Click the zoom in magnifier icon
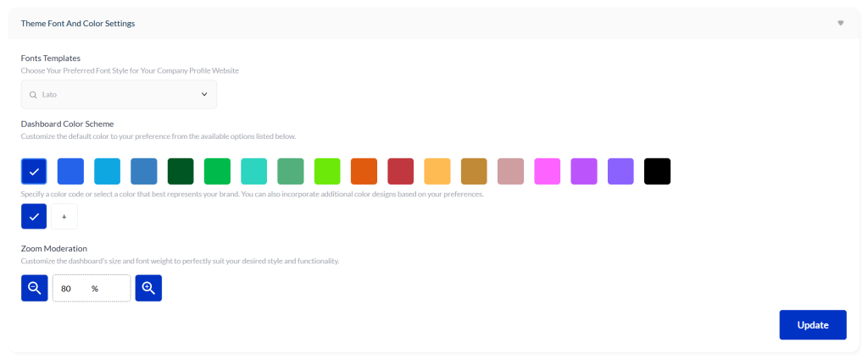Screen dimensions: 868x359 [148, 288]
